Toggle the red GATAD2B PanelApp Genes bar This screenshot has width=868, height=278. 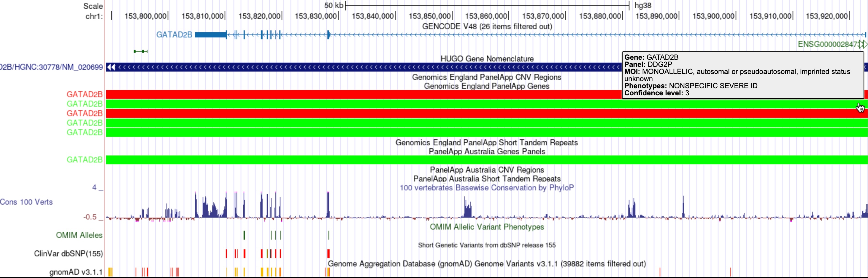click(269, 94)
